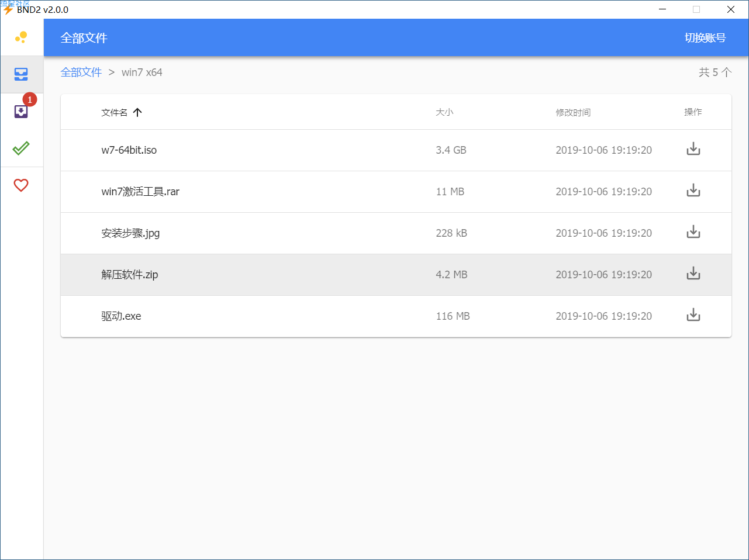Select the win7激活工具.rar file name
Screen dimensions: 749x560
140,192
